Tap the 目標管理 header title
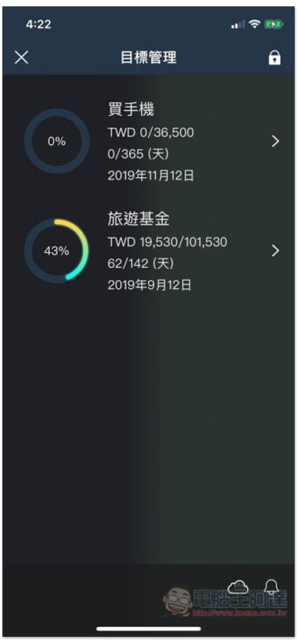 148,57
